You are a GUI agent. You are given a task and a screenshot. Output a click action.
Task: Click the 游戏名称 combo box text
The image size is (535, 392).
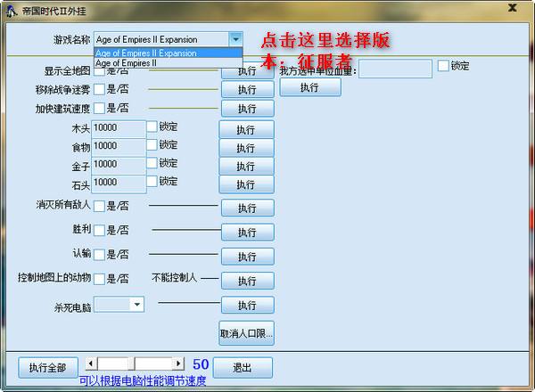click(147, 39)
